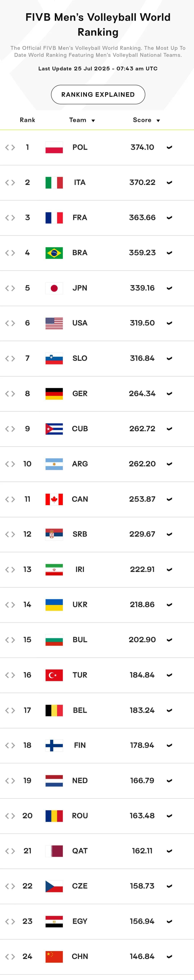Click the Qatar flag icon

(54, 851)
